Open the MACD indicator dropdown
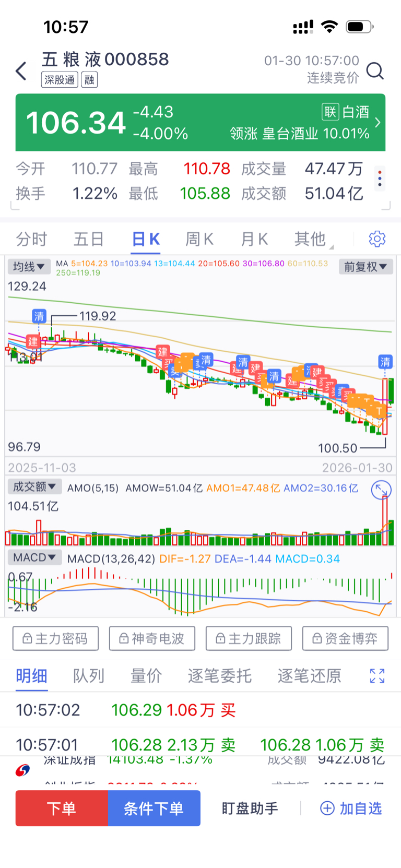This screenshot has width=401, height=868. coord(34,557)
